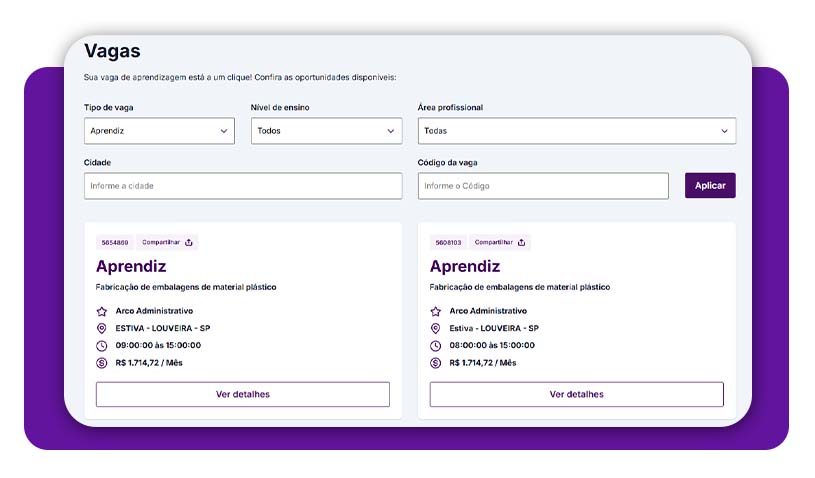
Task: Click share icon on vaga 5608103
Action: (x=521, y=242)
